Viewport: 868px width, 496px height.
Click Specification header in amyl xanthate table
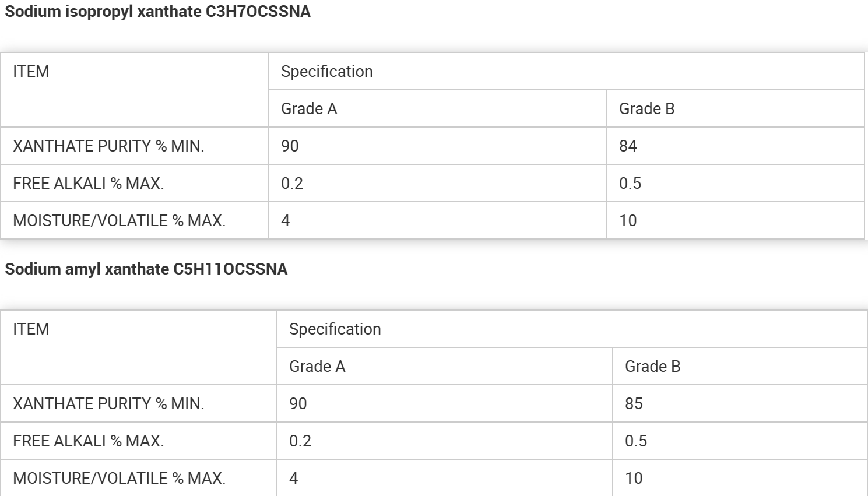[x=335, y=329]
